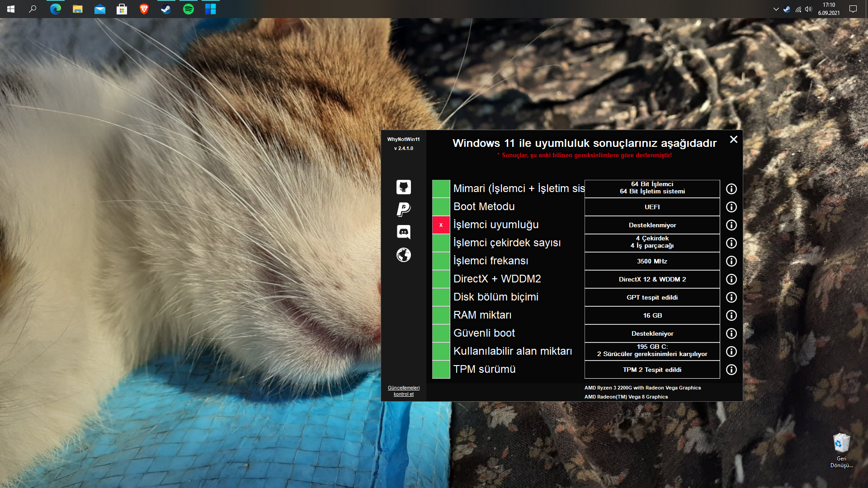Open info icon for Boot Metodu
The height and width of the screenshot is (488, 868).
point(731,207)
